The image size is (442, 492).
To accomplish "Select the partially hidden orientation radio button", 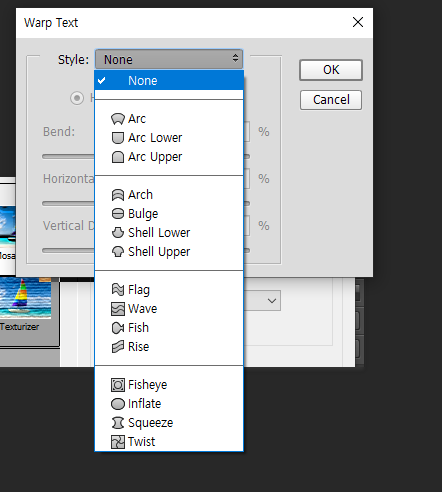I will click(x=77, y=98).
